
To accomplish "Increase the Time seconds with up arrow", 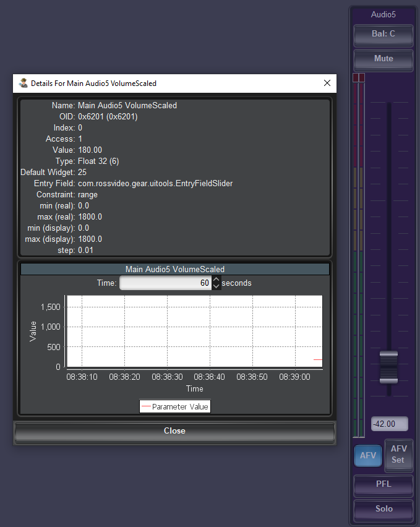I will tap(216, 280).
